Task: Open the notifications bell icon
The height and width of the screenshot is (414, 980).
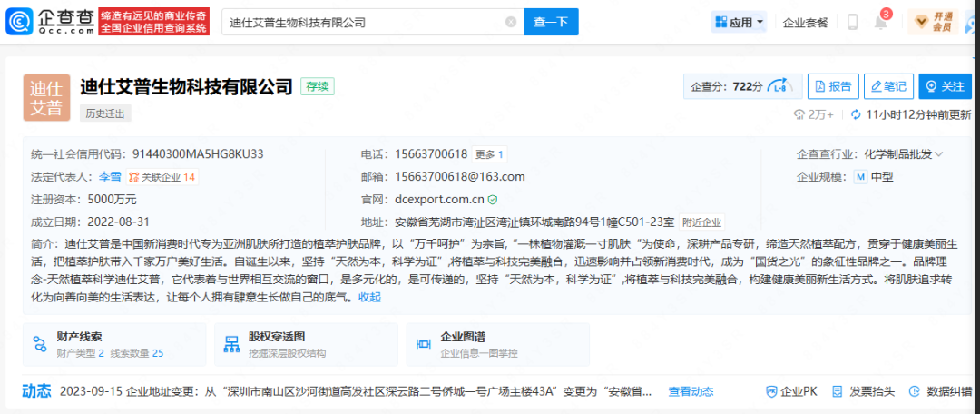Action: tap(880, 23)
